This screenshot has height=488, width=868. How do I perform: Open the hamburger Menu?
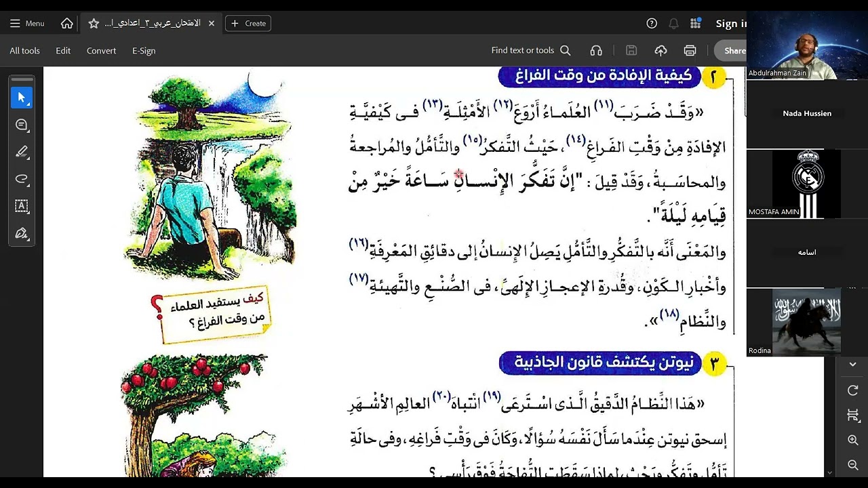(x=27, y=23)
